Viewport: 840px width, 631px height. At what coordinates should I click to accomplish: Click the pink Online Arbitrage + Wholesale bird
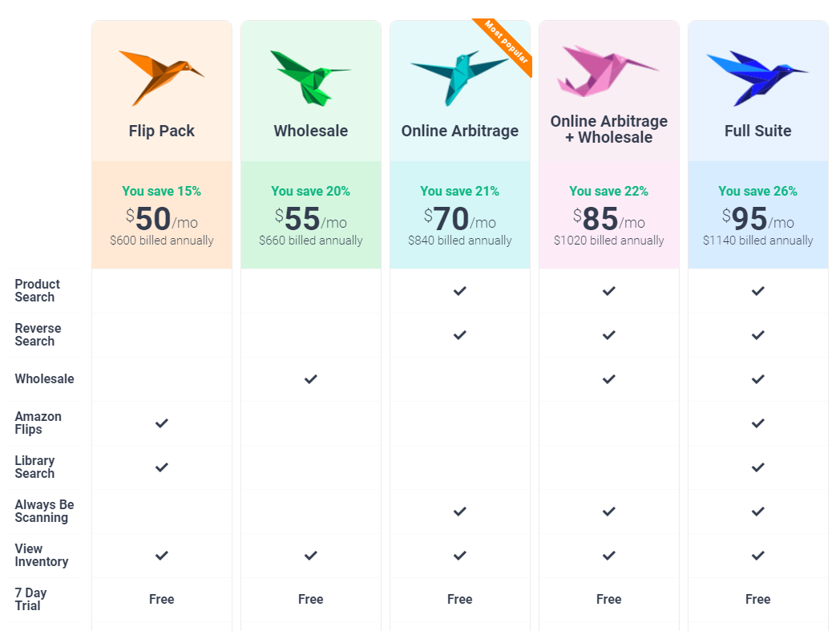[606, 71]
